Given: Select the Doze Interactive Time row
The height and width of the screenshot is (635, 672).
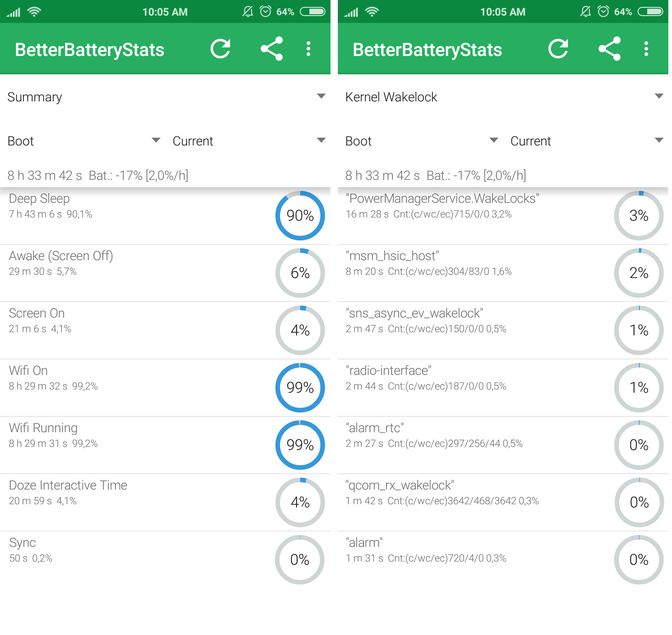Looking at the screenshot, I should pos(165,502).
